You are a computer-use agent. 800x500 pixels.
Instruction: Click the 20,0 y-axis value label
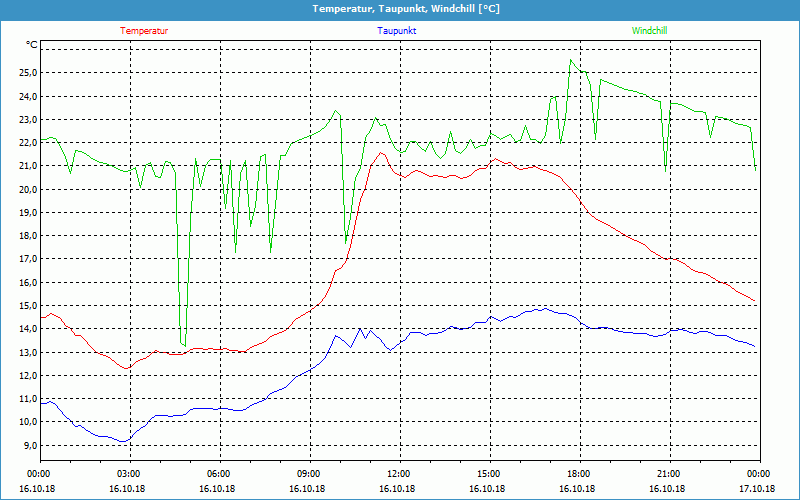pos(27,189)
